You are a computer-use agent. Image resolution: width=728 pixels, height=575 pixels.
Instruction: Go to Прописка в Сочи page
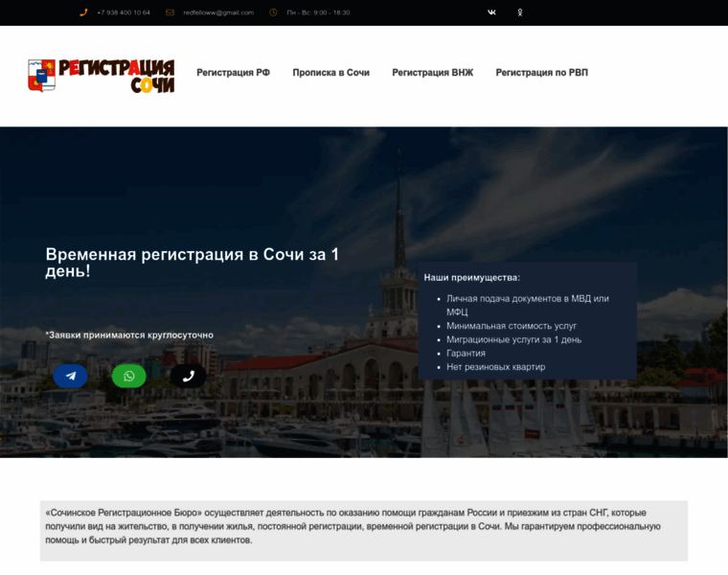[x=330, y=73]
